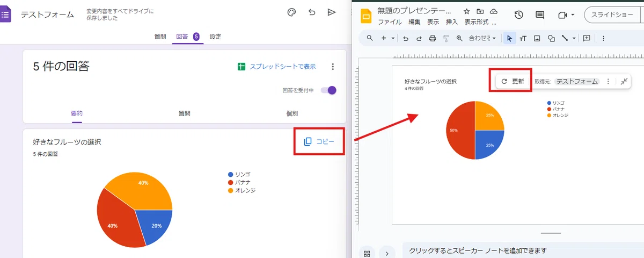The image size is (644, 258).
Task: Click undo in the Slides toolbar
Action: click(x=406, y=38)
